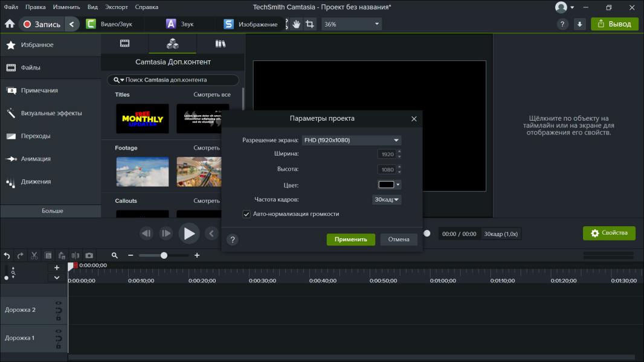Click the split clip icon in timeline toolbar

(76, 255)
